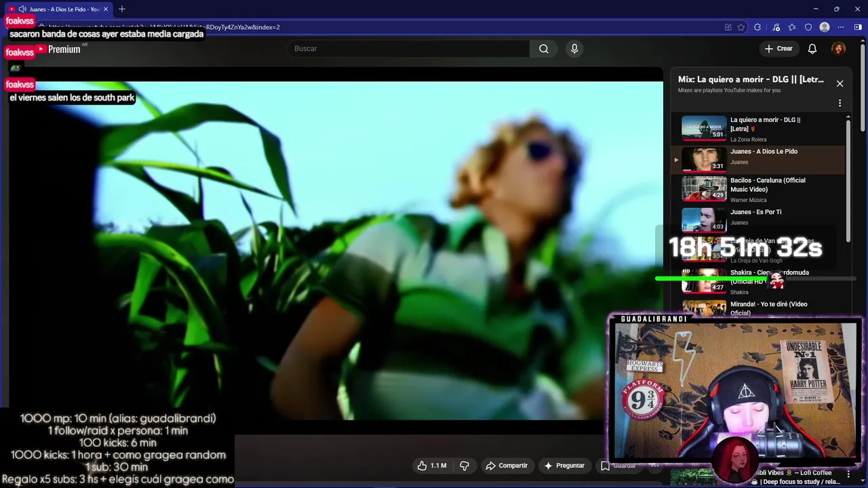Play La quiero a morir - DLG thumbnail
The width and height of the screenshot is (868, 488).
click(704, 127)
